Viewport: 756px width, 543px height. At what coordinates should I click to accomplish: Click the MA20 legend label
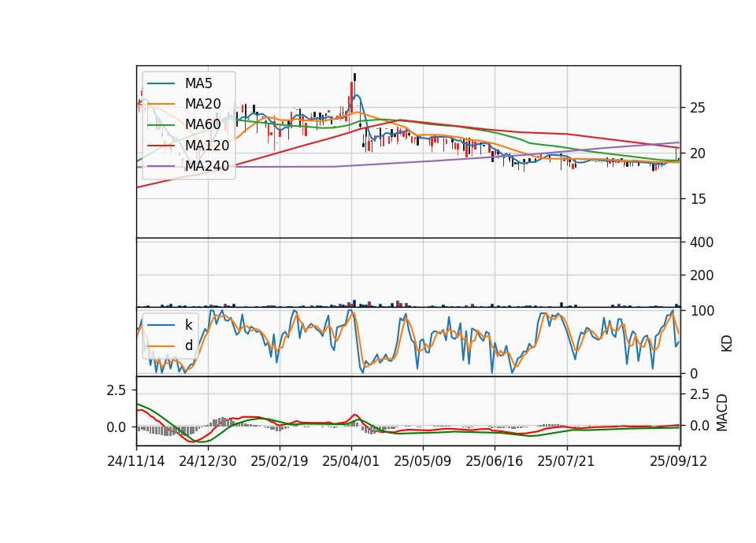coord(203,104)
